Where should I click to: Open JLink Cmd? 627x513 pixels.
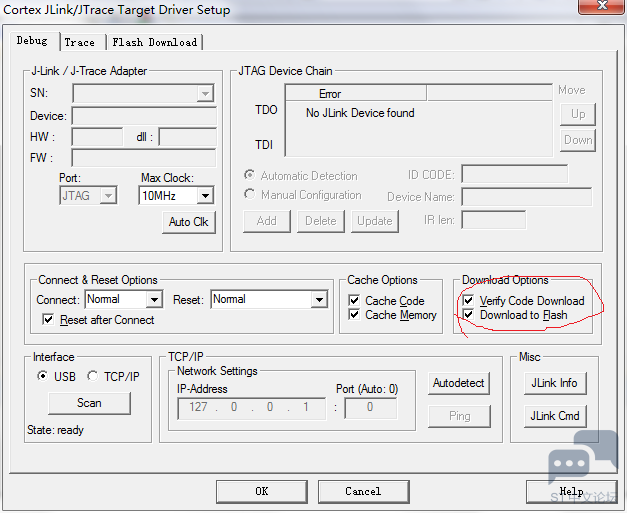[x=555, y=416]
